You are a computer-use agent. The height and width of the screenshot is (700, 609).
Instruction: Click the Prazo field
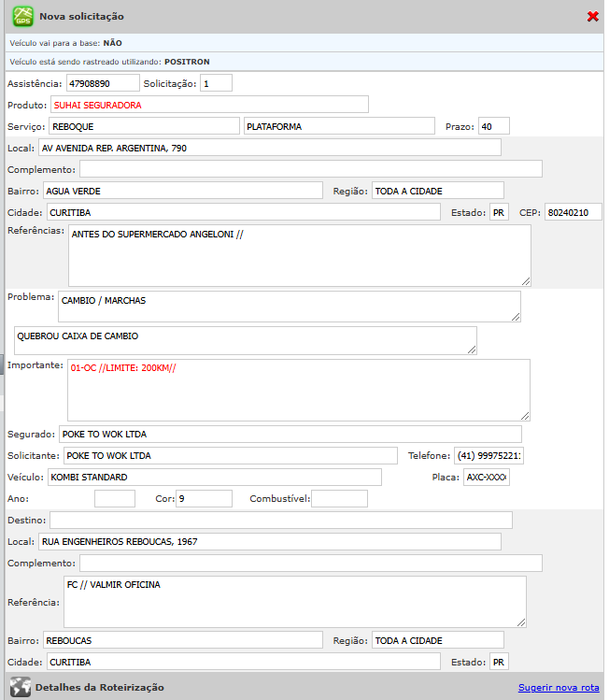[493, 126]
